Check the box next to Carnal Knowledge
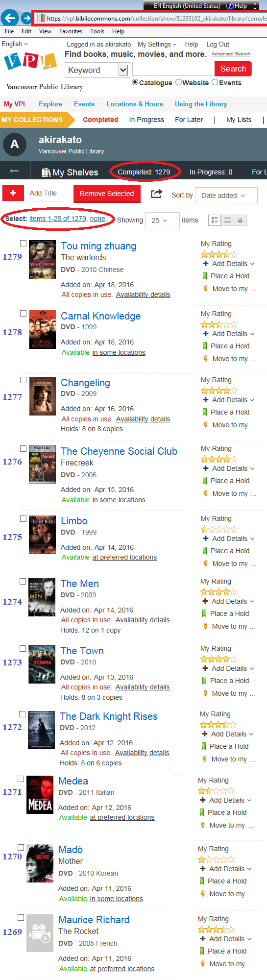This screenshot has width=267, height=980. (23, 314)
